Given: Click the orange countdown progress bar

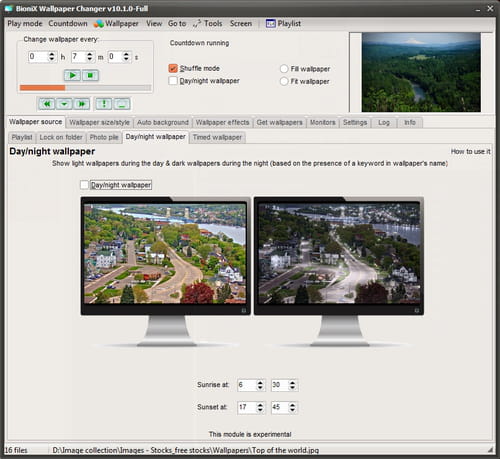Looking at the screenshot, I should (85, 88).
